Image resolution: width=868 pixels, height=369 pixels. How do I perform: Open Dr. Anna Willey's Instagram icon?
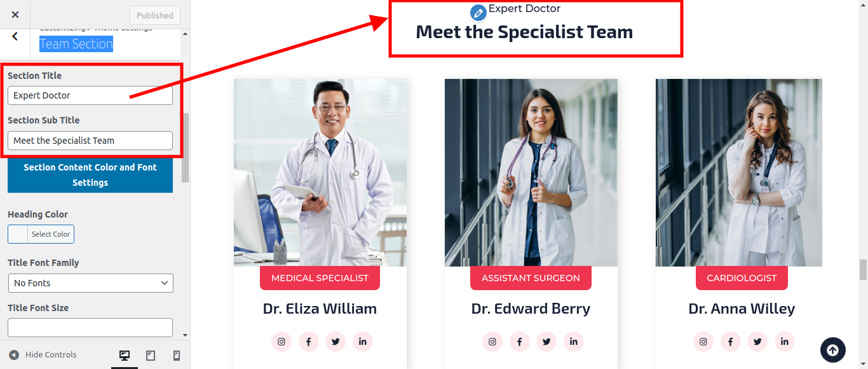pos(703,342)
